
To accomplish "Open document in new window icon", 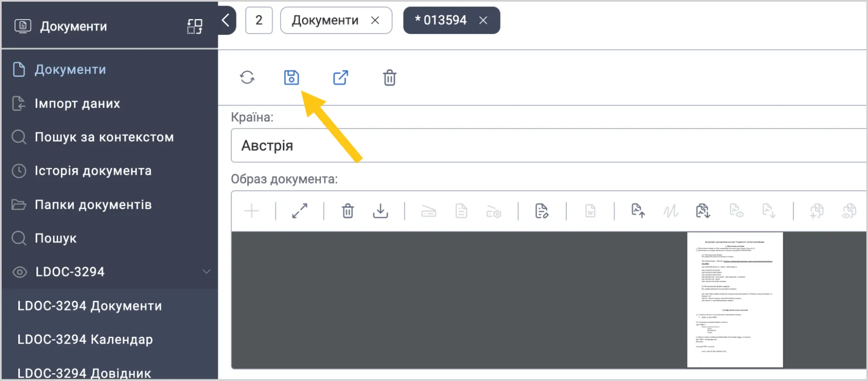I will [x=340, y=78].
